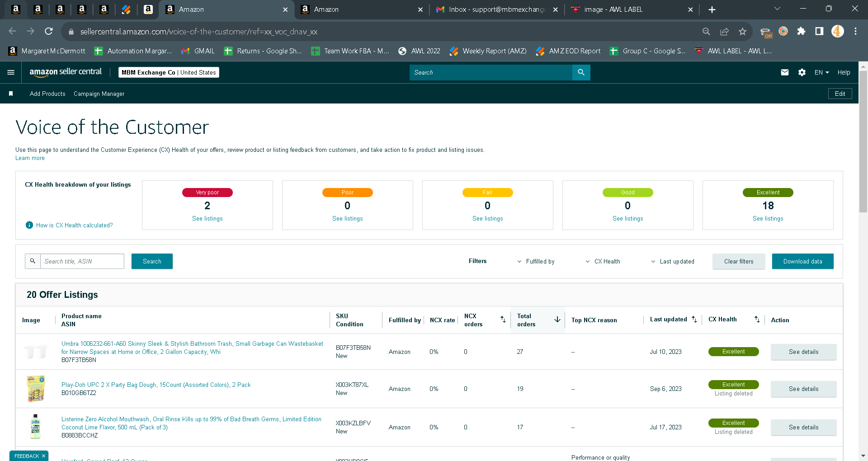Expand the Last updated filter dropdown

tap(673, 261)
